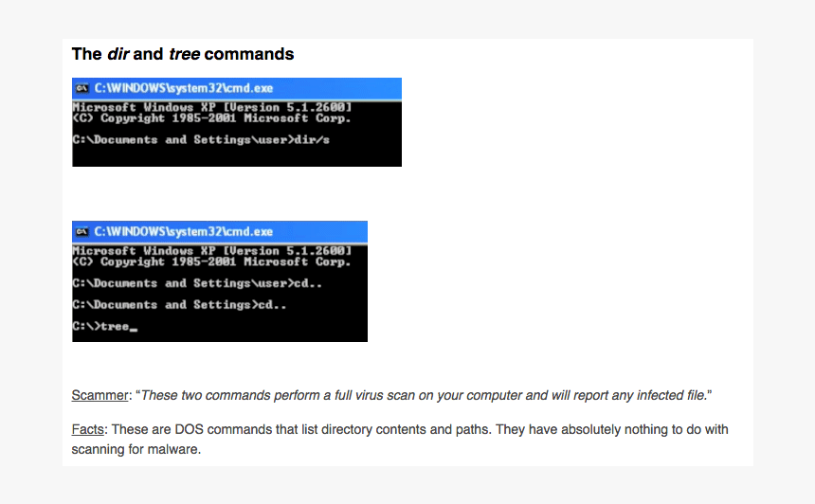Click the underlined word 'Facts'
Image resolution: width=815 pixels, height=504 pixels.
88,430
